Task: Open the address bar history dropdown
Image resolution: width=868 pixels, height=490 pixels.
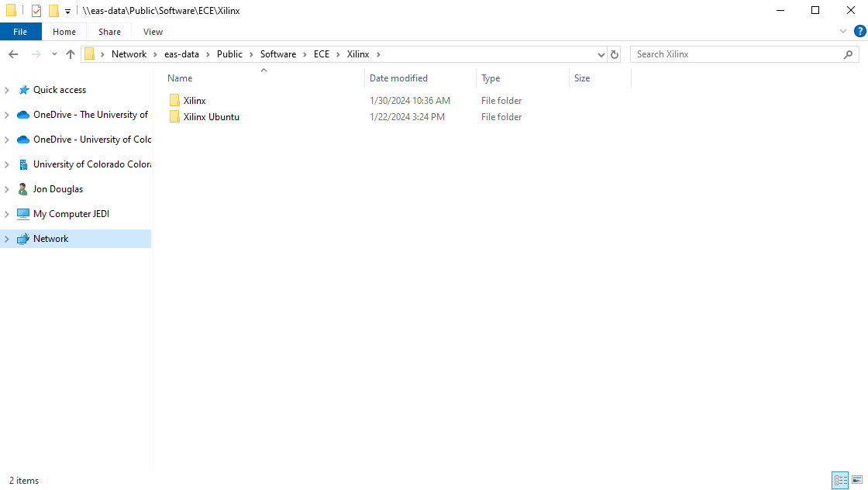Action: point(601,54)
